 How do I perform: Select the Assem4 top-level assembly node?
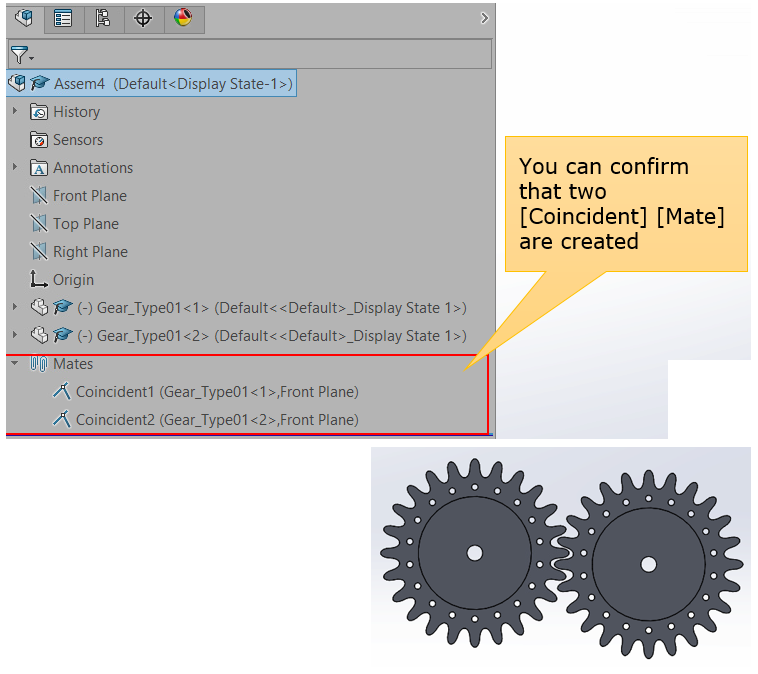151,83
